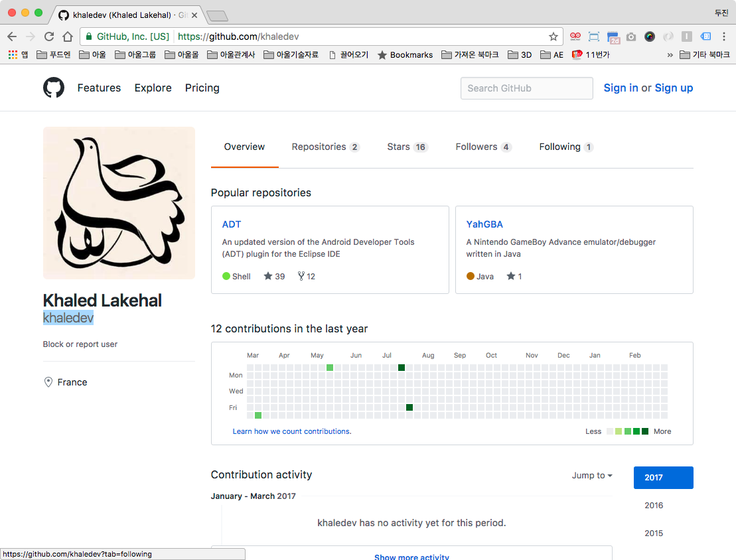The width and height of the screenshot is (736, 560).
Task: Bookmark this page with the star icon
Action: click(x=553, y=36)
